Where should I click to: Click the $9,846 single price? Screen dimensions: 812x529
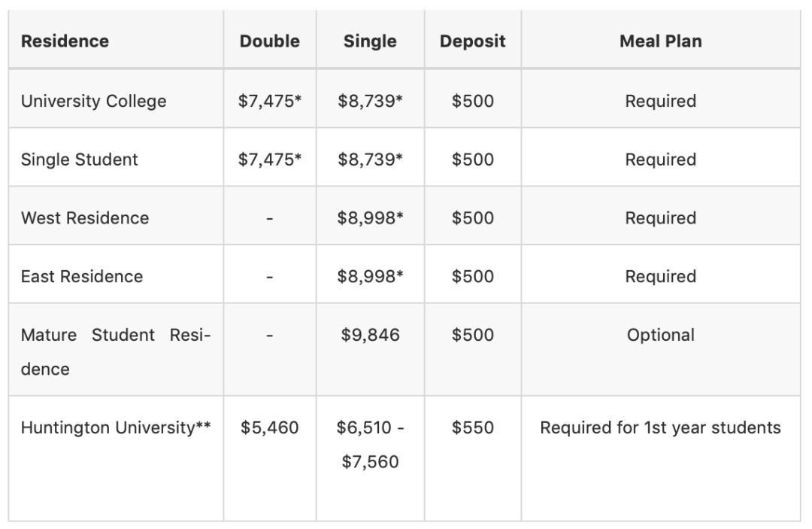(x=370, y=335)
